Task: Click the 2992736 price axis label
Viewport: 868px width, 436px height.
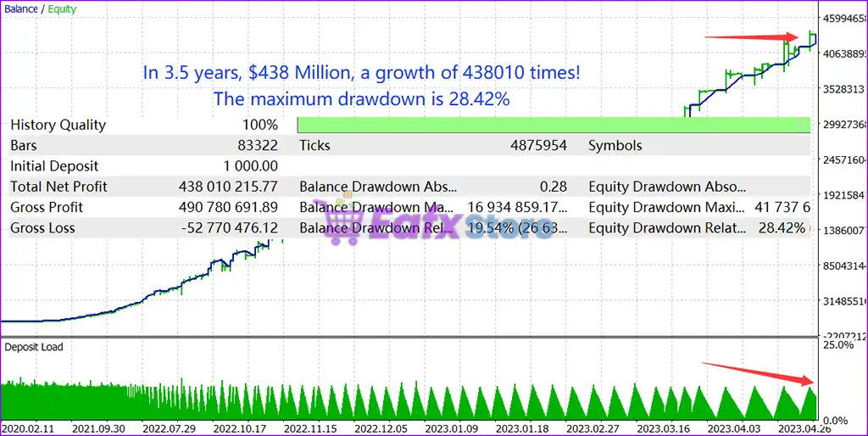Action: [845, 125]
